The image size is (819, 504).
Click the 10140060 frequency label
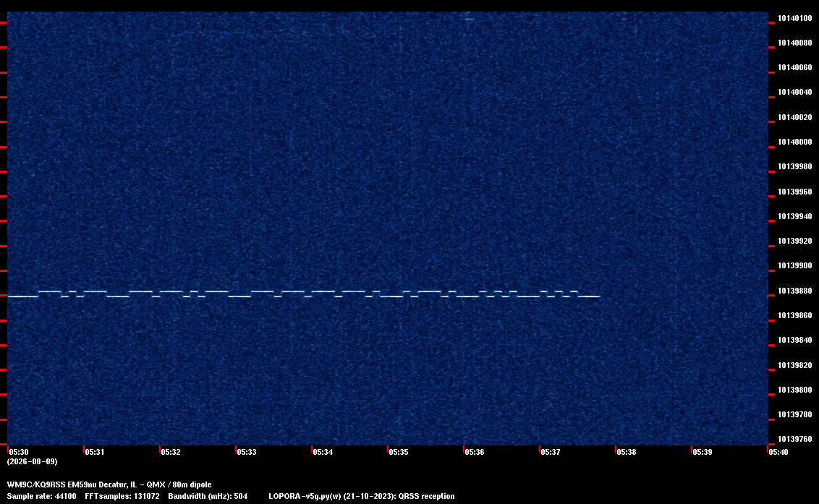[794, 67]
